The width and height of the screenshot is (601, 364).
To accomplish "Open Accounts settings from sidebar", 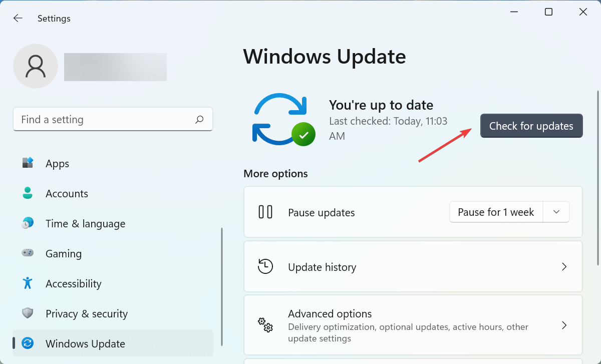I will [x=67, y=193].
